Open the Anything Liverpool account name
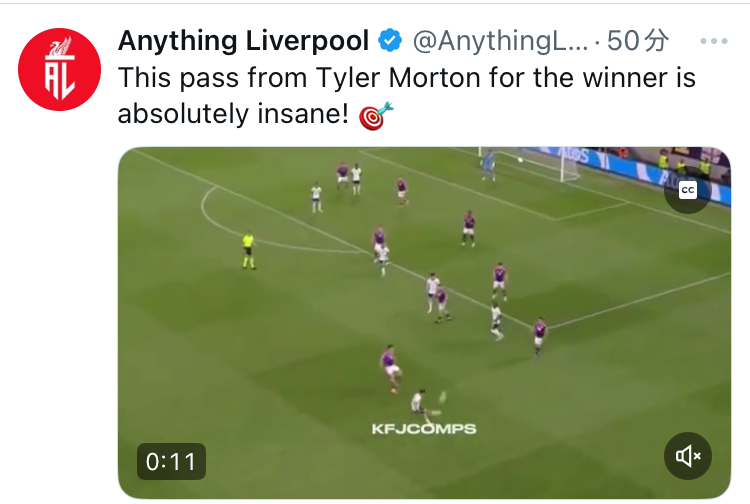The width and height of the screenshot is (750, 504). tap(243, 41)
